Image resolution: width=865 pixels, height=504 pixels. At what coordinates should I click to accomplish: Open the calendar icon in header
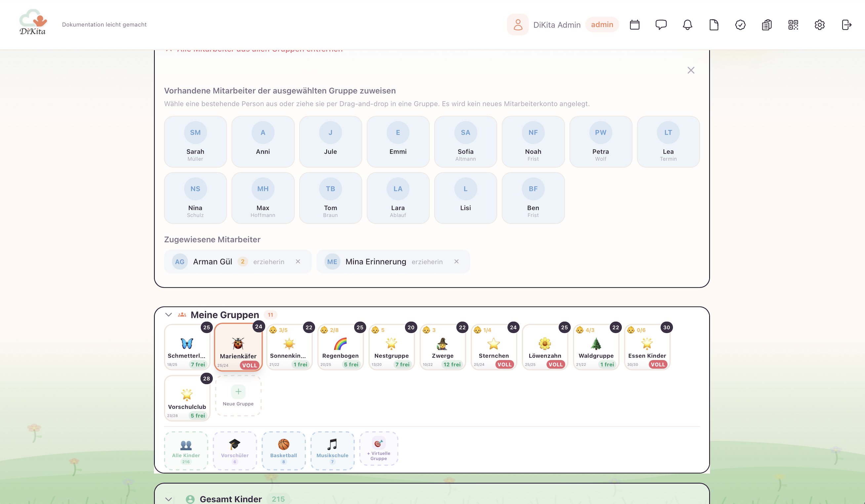tap(635, 25)
